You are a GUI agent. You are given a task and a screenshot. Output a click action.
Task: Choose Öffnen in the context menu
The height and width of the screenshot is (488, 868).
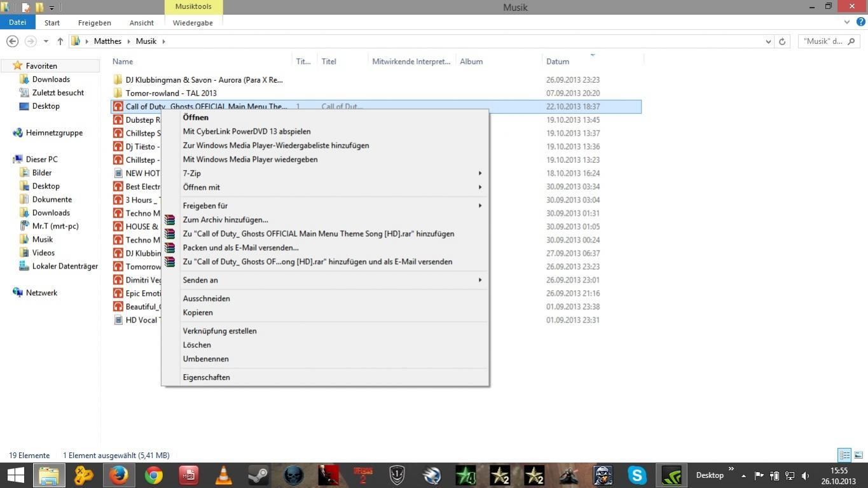point(195,117)
